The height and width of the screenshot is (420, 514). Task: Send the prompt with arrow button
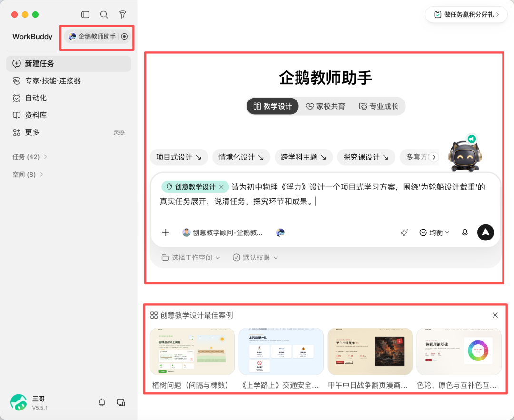click(x=485, y=232)
